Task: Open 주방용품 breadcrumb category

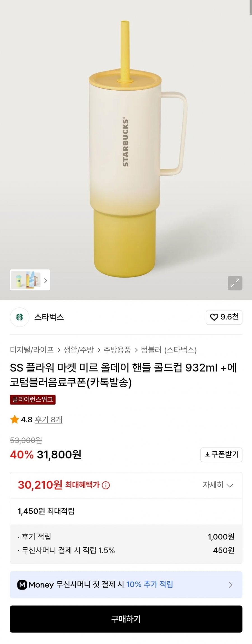Action: pos(117,350)
